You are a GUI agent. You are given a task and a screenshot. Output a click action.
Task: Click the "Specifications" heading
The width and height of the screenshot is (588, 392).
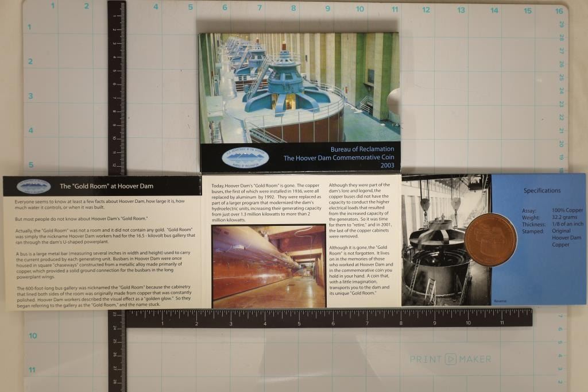542,191
